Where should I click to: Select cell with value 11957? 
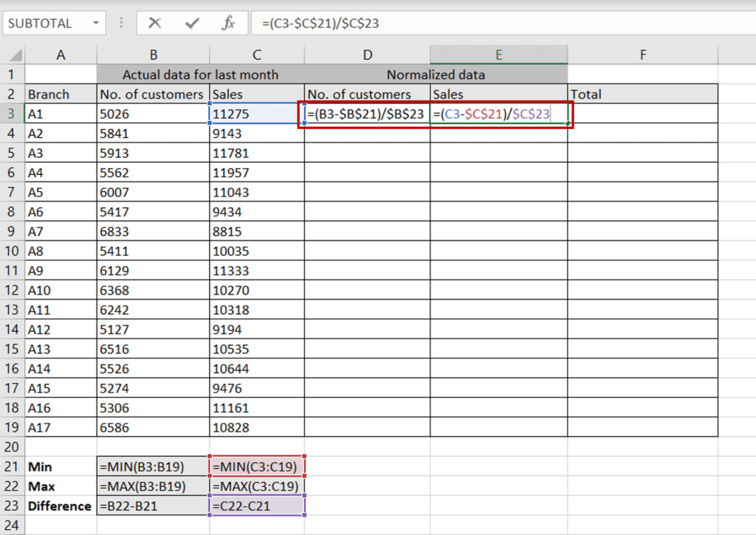click(257, 173)
